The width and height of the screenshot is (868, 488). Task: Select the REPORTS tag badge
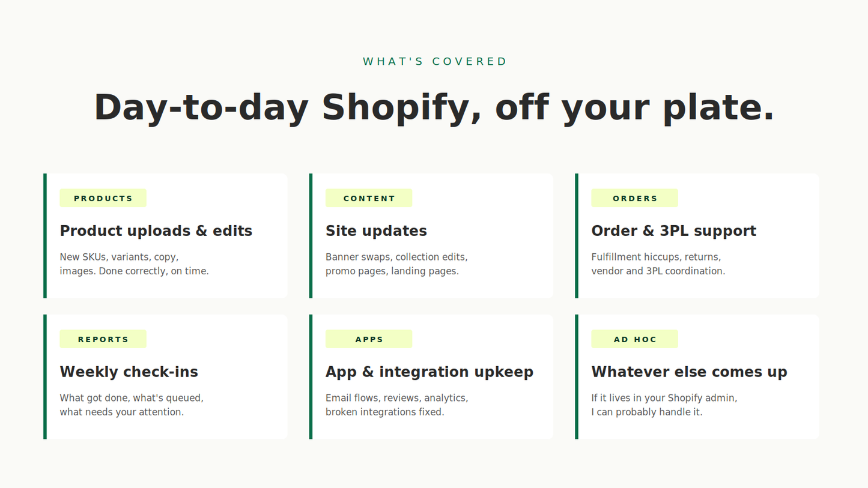coord(103,339)
